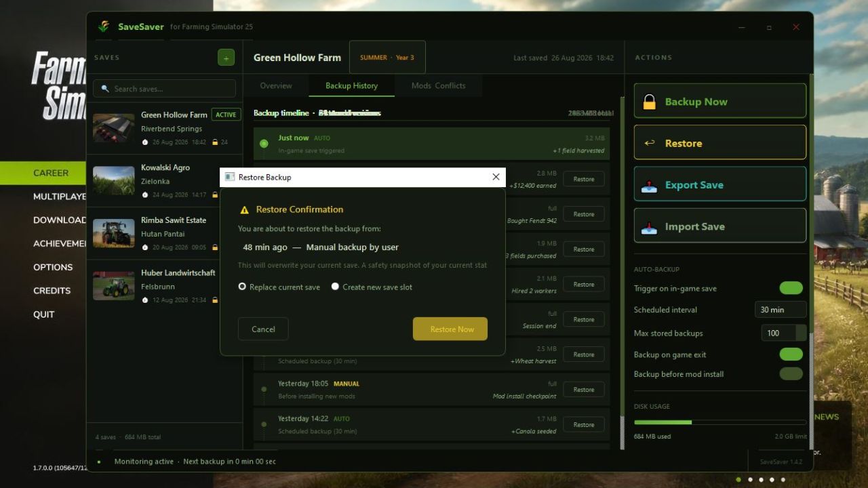Click the Yesterday 14:22 timeline dot
The height and width of the screenshot is (488, 868).
coord(264,424)
